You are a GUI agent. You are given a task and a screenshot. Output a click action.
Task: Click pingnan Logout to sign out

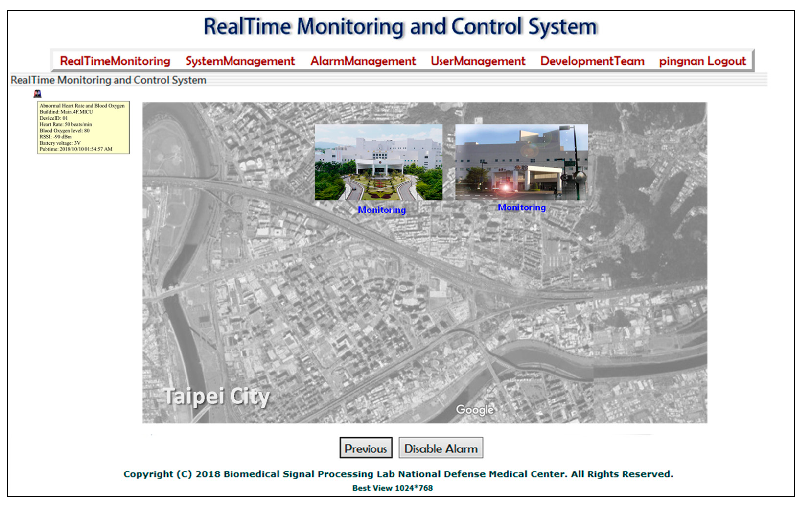point(702,61)
